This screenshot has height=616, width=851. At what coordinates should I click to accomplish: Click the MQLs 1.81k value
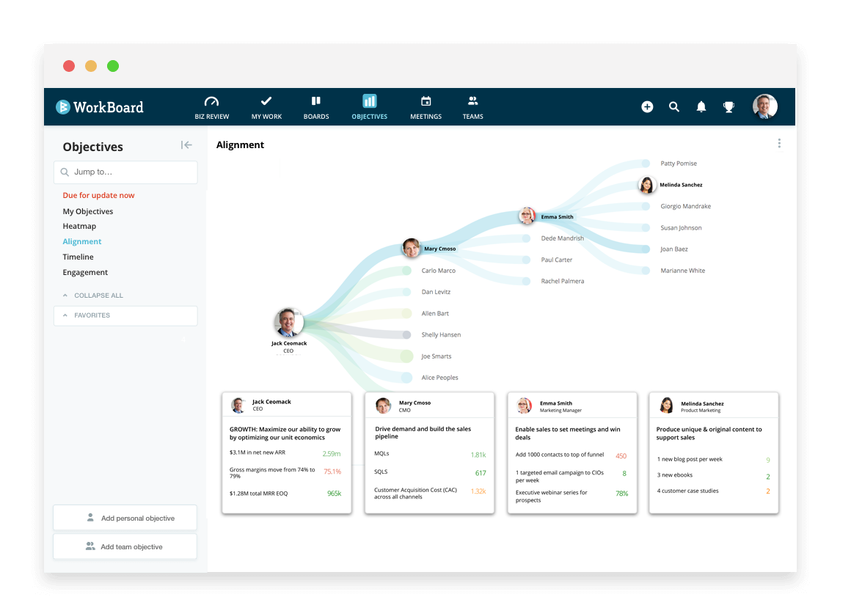coord(478,455)
